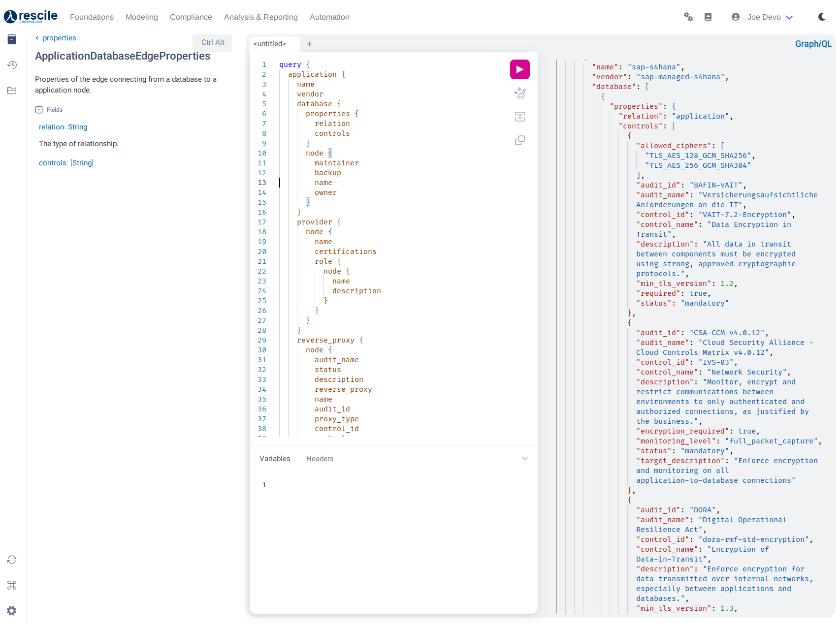Click the re-fetch schema icon

(12, 560)
